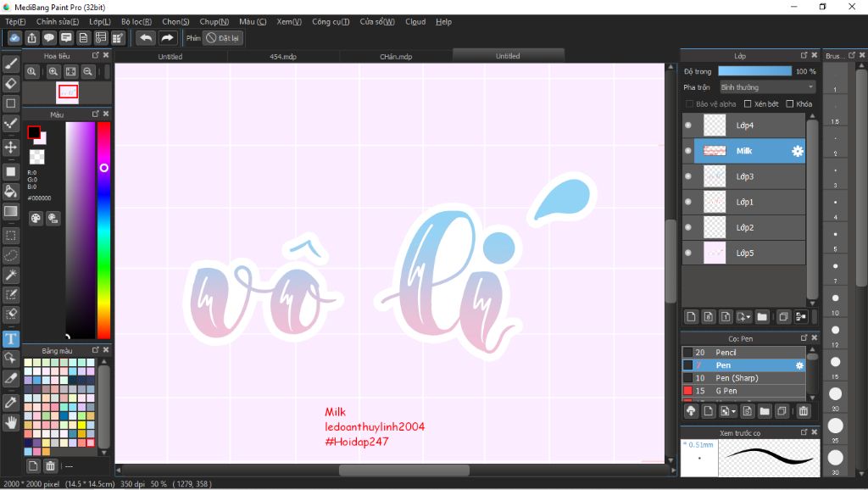868x490 pixels.
Task: Click the foreground black color swatch
Action: pyautogui.click(x=34, y=132)
